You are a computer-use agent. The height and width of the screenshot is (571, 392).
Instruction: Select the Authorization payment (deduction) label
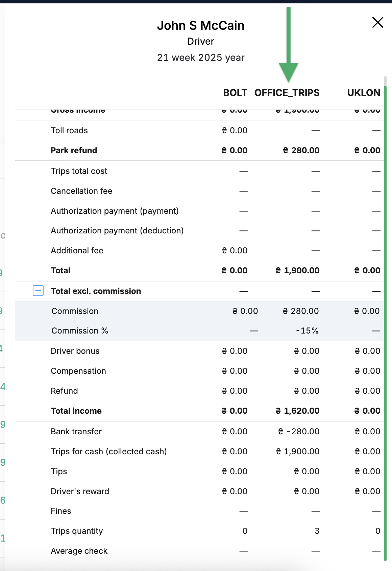(117, 231)
